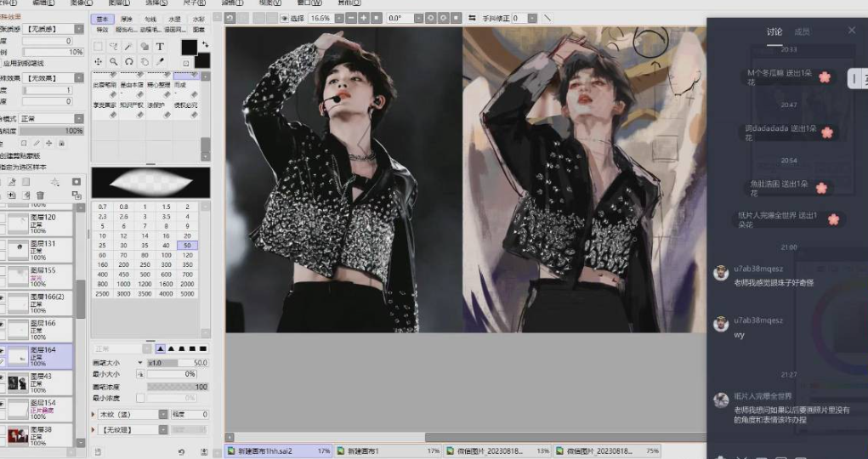This screenshot has width=868, height=459.
Task: Click the merge layers icon
Action: 77,195
